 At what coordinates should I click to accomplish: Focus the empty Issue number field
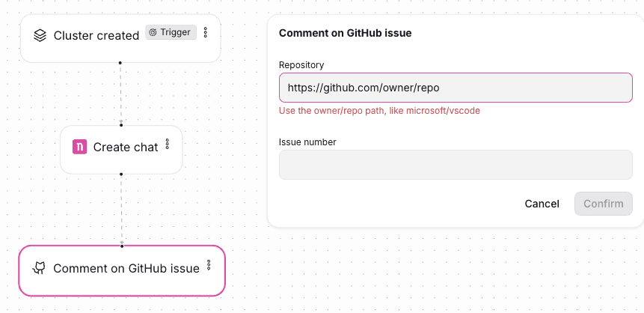[456, 165]
